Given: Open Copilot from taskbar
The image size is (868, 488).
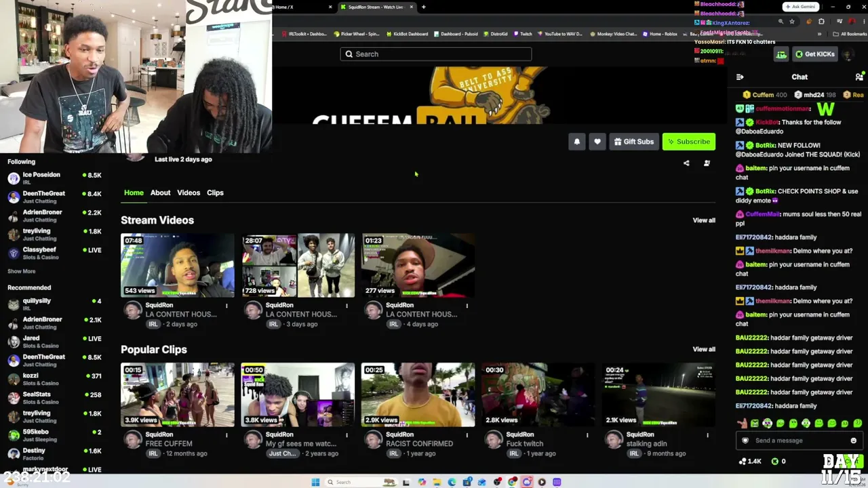Looking at the screenshot, I should click(422, 482).
